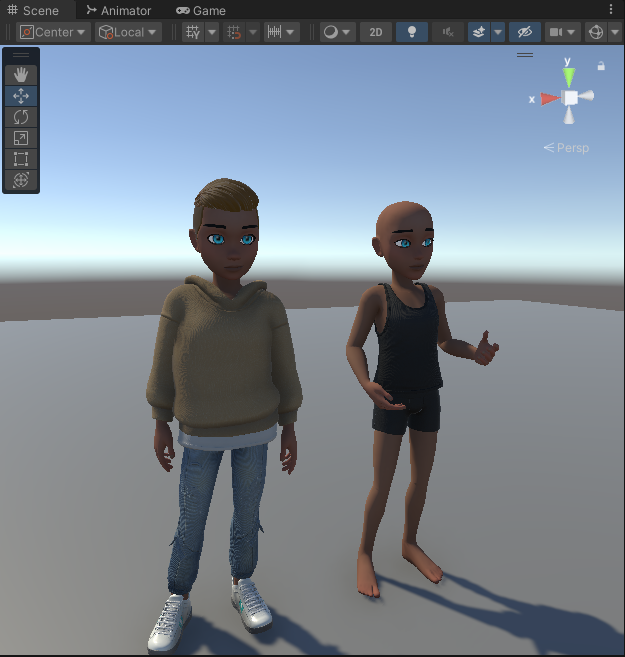Open the Center pivot mode dropdown

coord(54,32)
